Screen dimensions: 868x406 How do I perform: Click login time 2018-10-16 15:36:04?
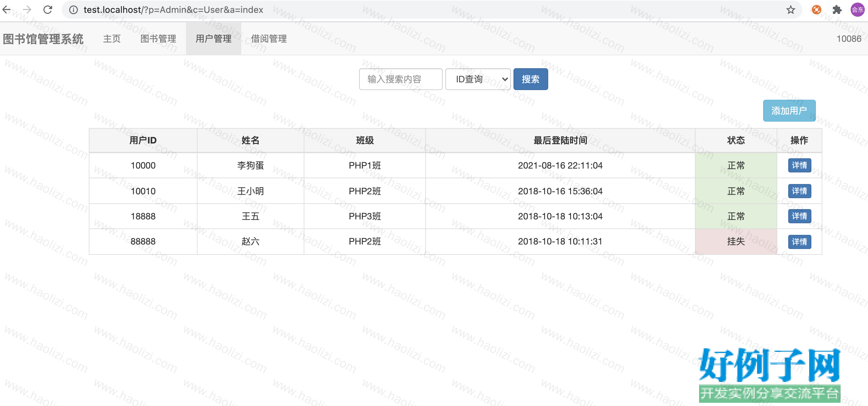pos(560,191)
